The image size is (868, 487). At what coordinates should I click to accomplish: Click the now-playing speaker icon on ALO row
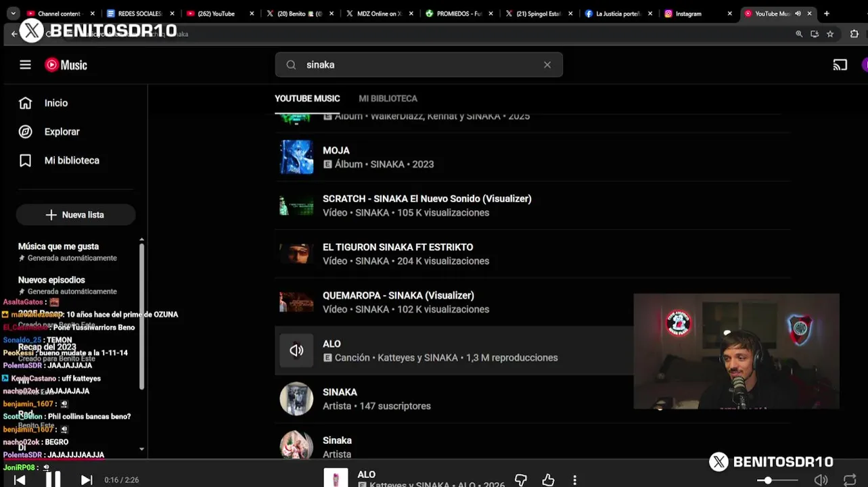(x=296, y=350)
